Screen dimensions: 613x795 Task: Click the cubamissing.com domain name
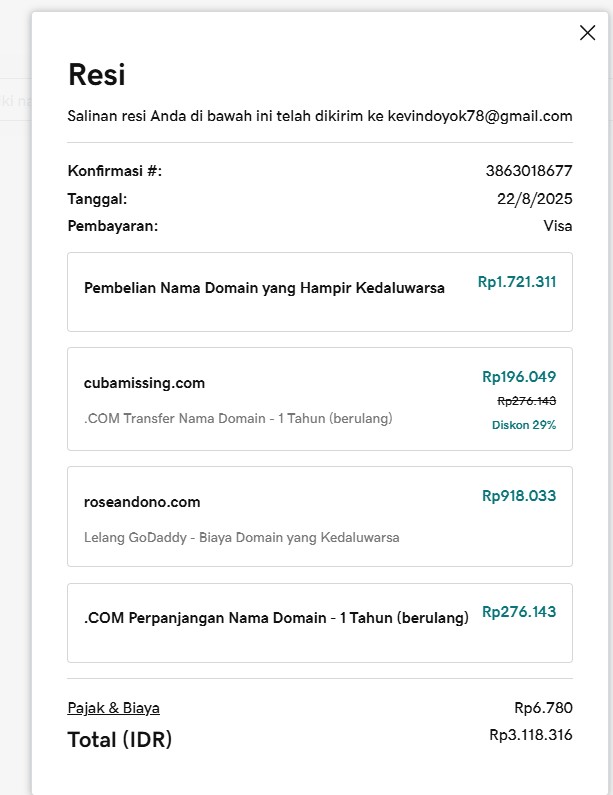click(x=144, y=383)
